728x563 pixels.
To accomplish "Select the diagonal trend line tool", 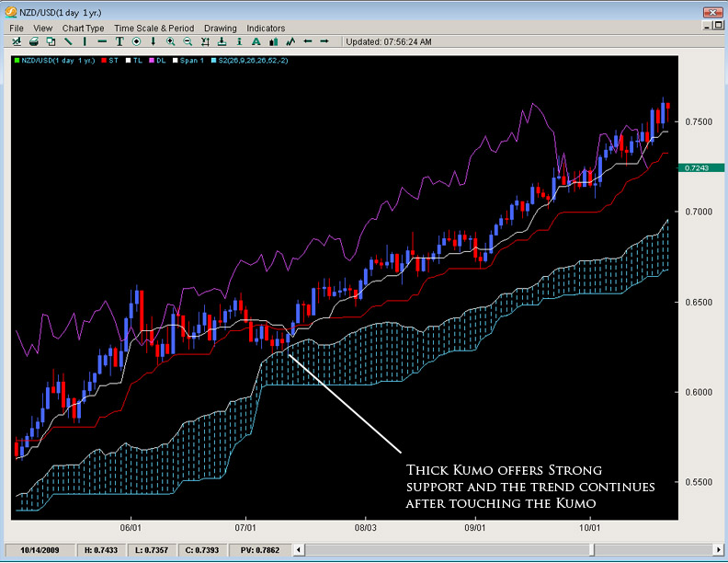I will (x=68, y=41).
